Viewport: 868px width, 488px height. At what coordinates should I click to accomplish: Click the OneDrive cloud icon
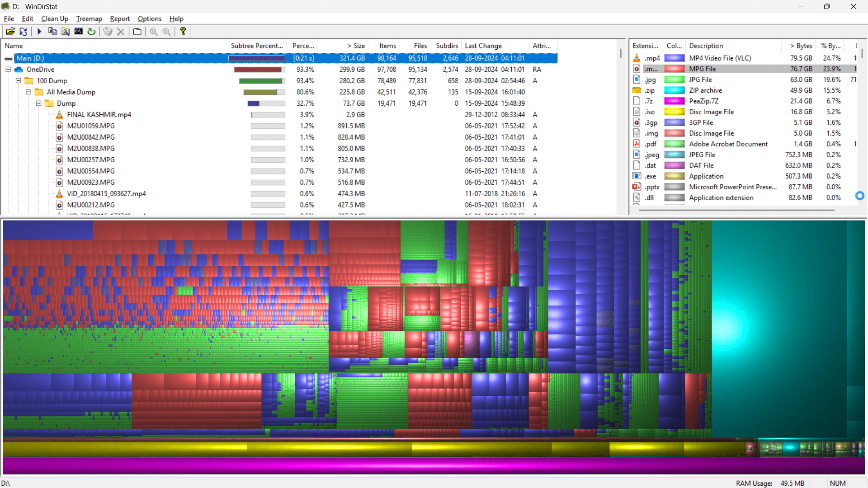coord(19,69)
